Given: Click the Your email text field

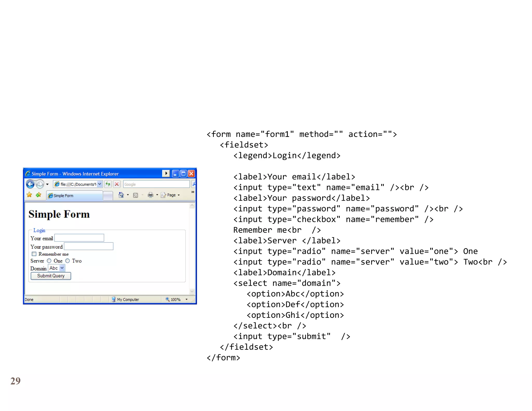Looking at the screenshot, I should click(x=79, y=238).
